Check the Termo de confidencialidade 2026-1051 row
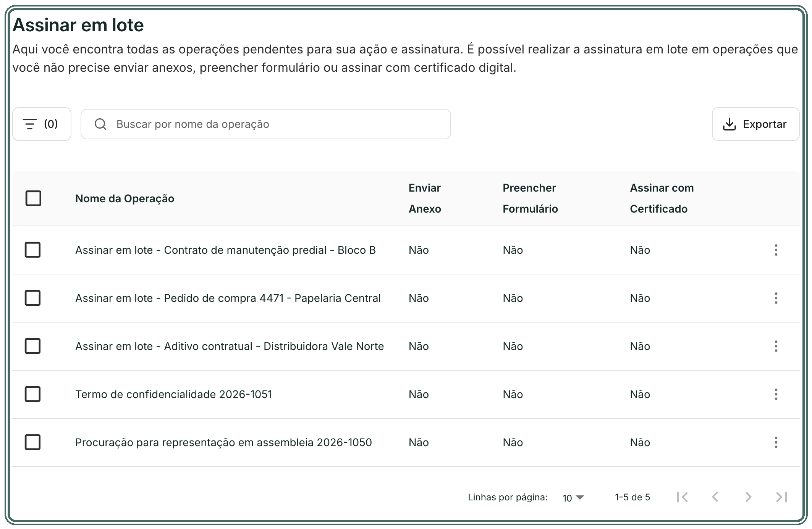The width and height of the screenshot is (812, 529). (32, 394)
